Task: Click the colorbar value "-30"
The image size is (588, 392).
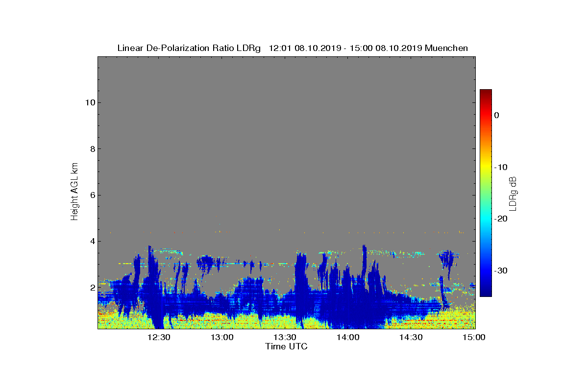Action: 500,270
